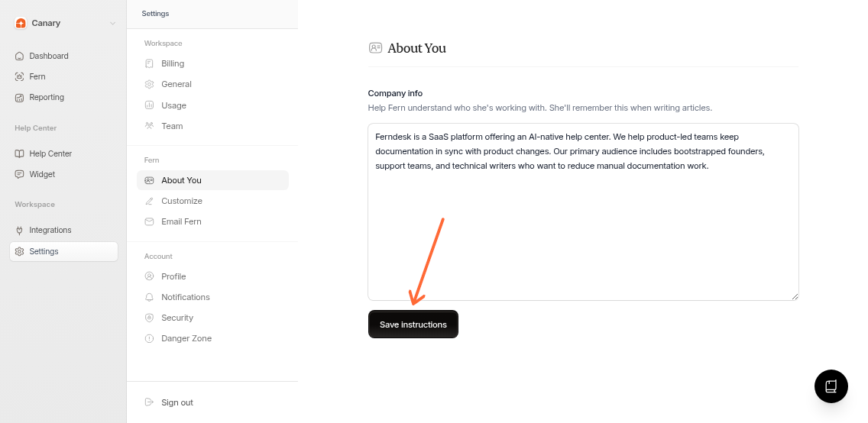Click the Billing receipt icon
The image size is (868, 423).
[x=150, y=63]
